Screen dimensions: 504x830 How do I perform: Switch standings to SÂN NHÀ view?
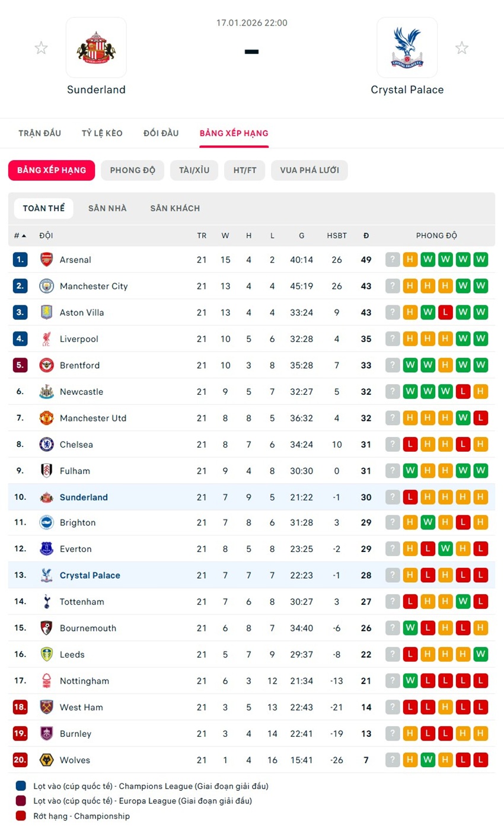[x=107, y=209]
